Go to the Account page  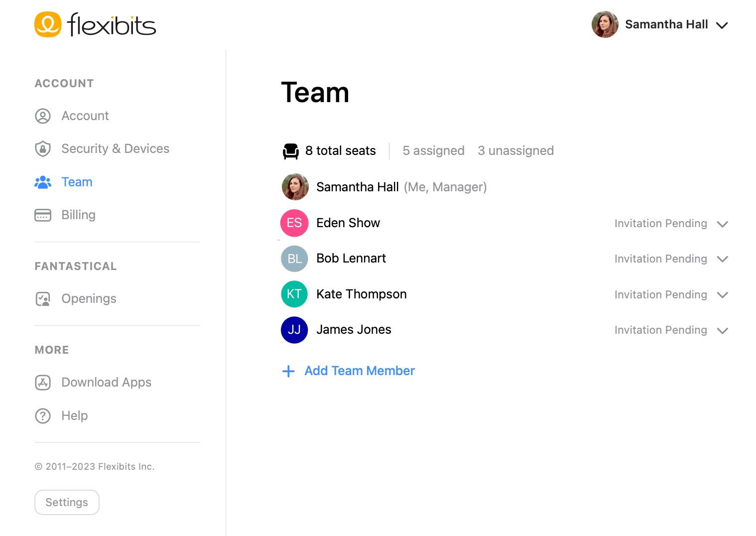tap(85, 116)
